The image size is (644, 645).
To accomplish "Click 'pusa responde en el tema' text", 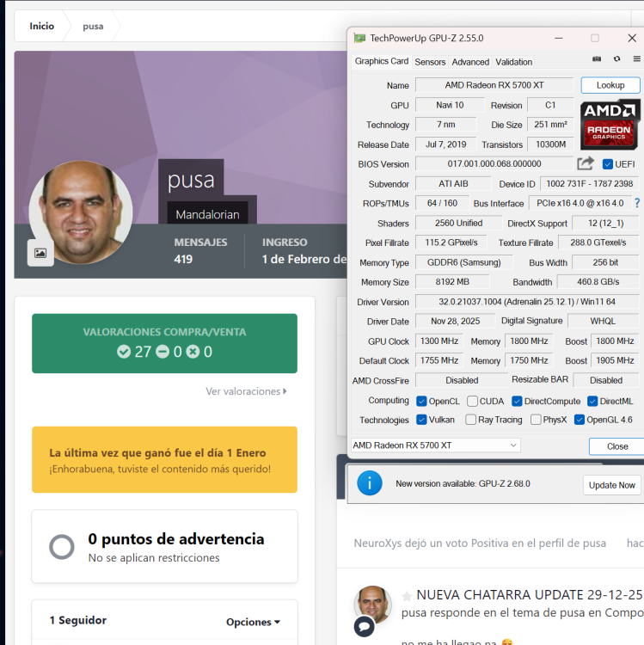I will [522, 613].
